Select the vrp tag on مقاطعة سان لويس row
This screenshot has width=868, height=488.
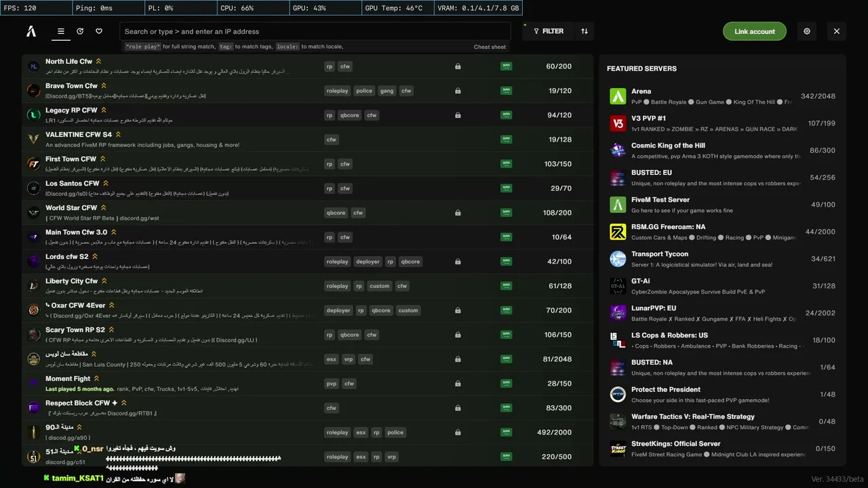click(x=349, y=359)
